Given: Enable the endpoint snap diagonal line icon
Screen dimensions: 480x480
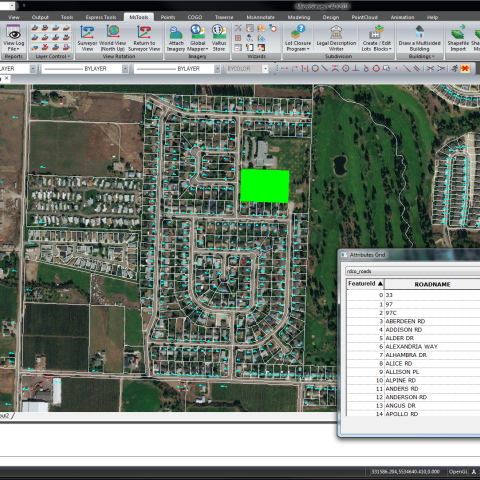Looking at the screenshot, I should click(325, 68).
